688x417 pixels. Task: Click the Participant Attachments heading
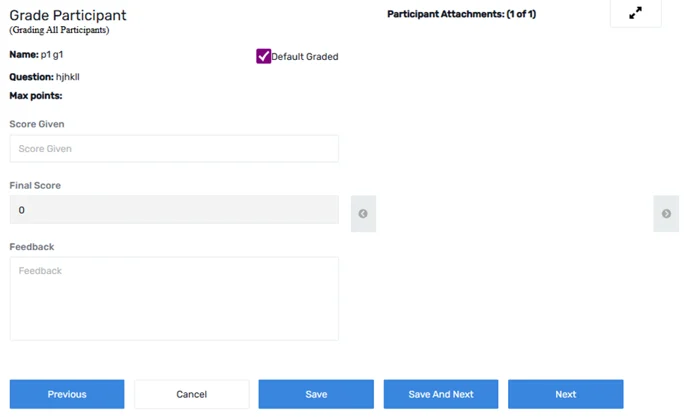click(462, 14)
